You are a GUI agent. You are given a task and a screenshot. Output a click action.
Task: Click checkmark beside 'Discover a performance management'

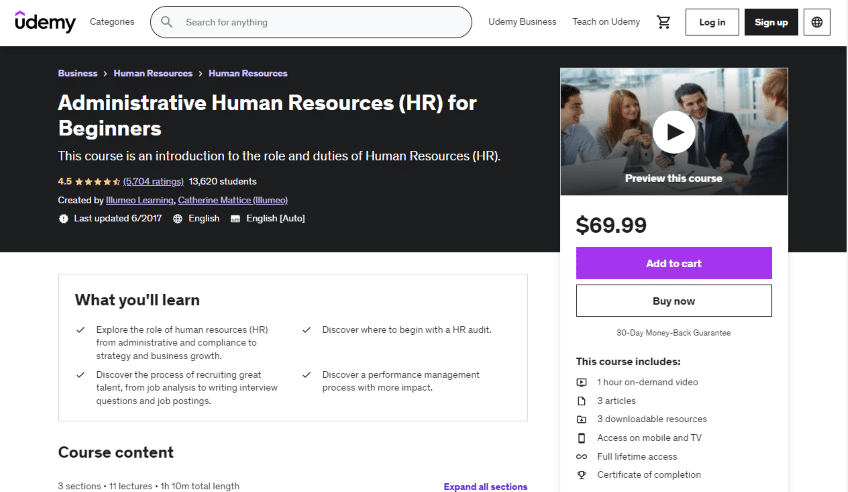tap(306, 375)
